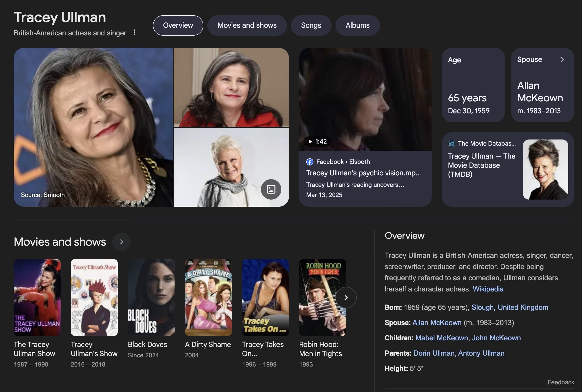The image size is (582, 392).
Task: Click the Spouse card Allan McKeown name
Action: tap(540, 92)
